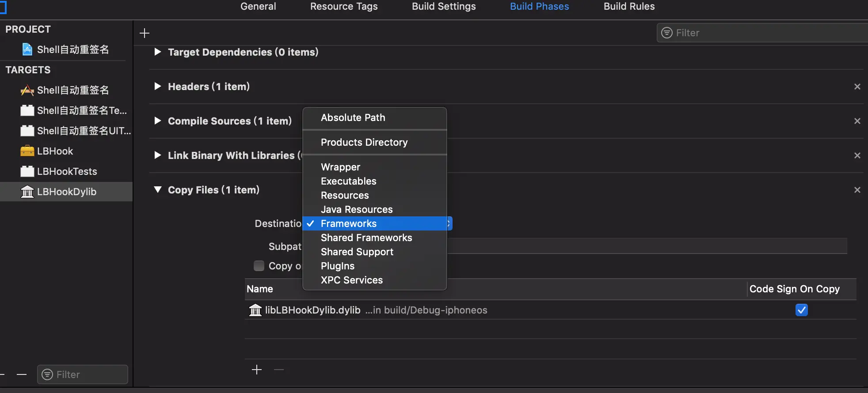Delete the Compile Sources phase via X
This screenshot has height=393, width=868.
(857, 121)
